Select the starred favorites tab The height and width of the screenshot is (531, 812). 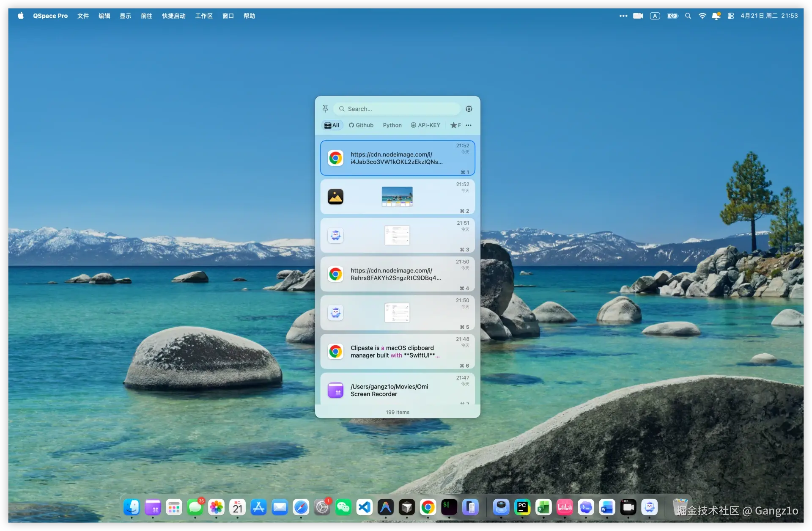point(455,125)
